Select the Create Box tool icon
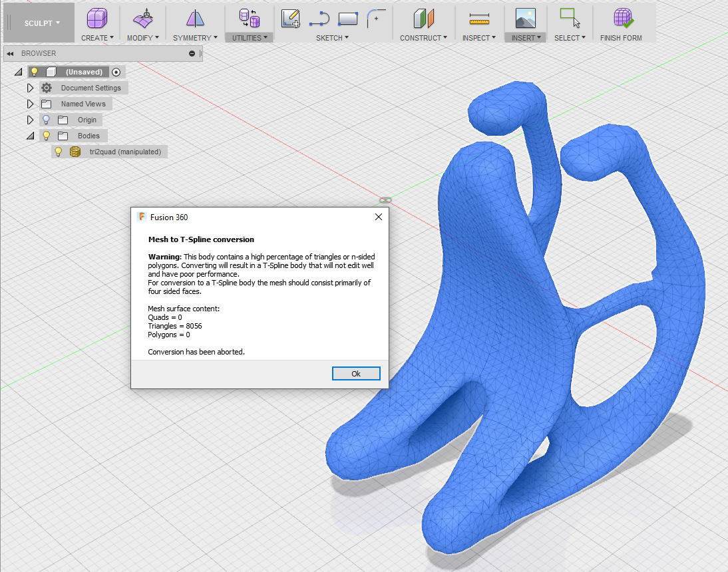The image size is (728, 572). (97, 17)
